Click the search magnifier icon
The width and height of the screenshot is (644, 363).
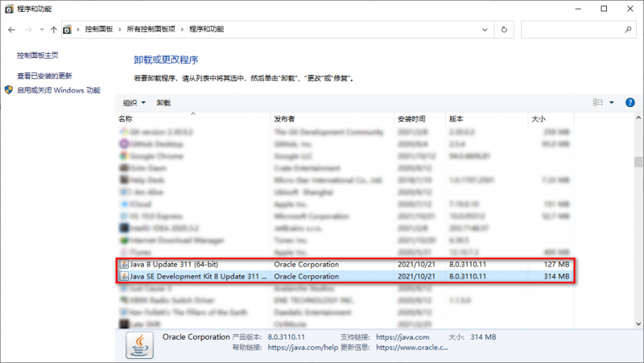click(628, 30)
